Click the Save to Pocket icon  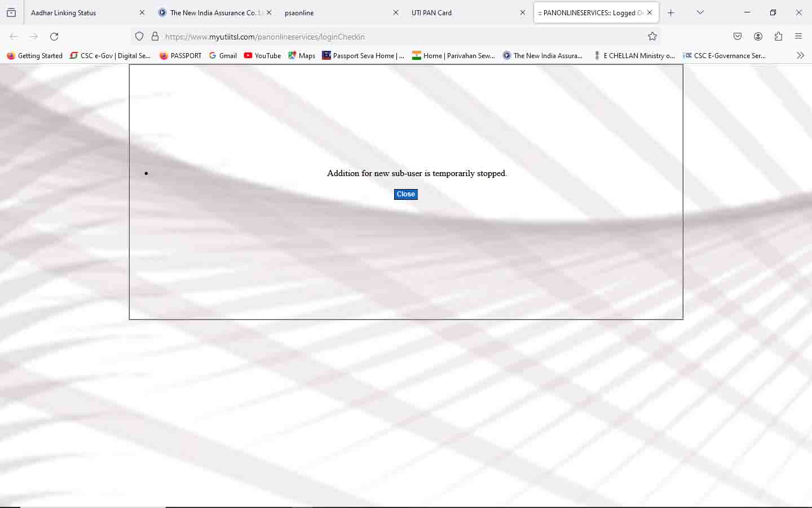(738, 37)
